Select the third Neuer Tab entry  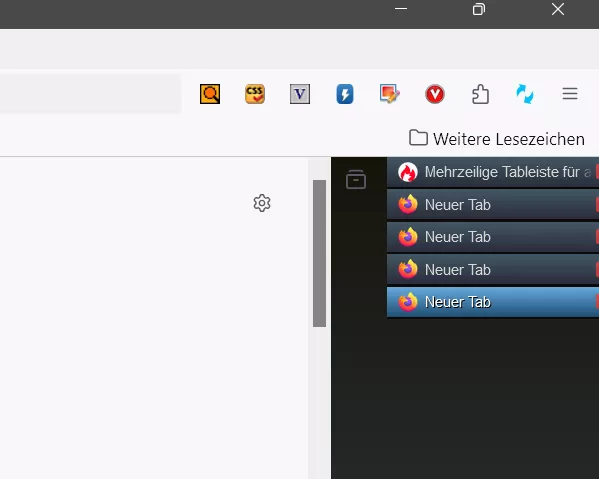[493, 270]
